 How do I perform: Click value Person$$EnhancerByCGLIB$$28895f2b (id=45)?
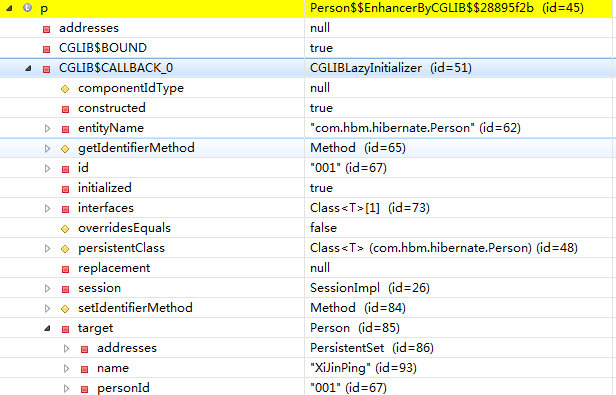click(447, 8)
